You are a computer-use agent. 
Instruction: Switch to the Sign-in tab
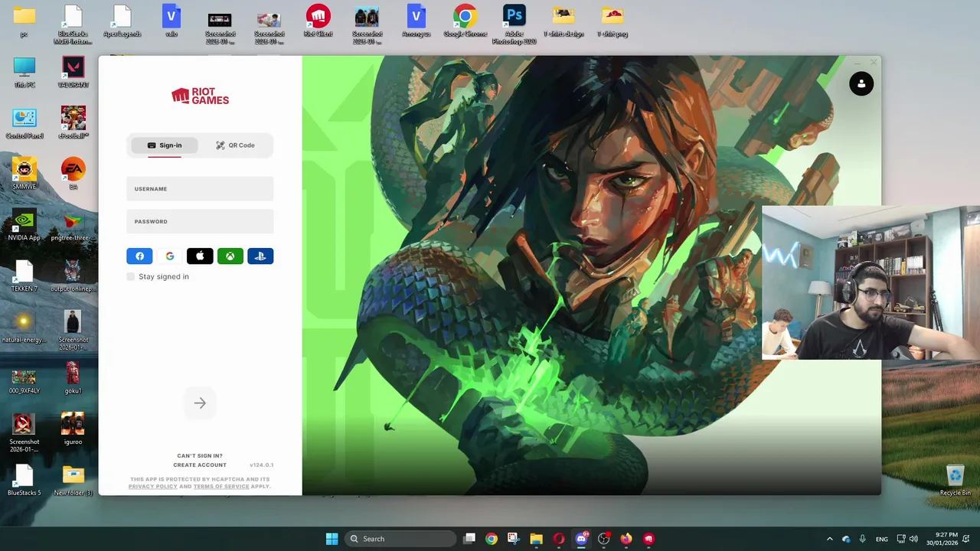coord(165,145)
